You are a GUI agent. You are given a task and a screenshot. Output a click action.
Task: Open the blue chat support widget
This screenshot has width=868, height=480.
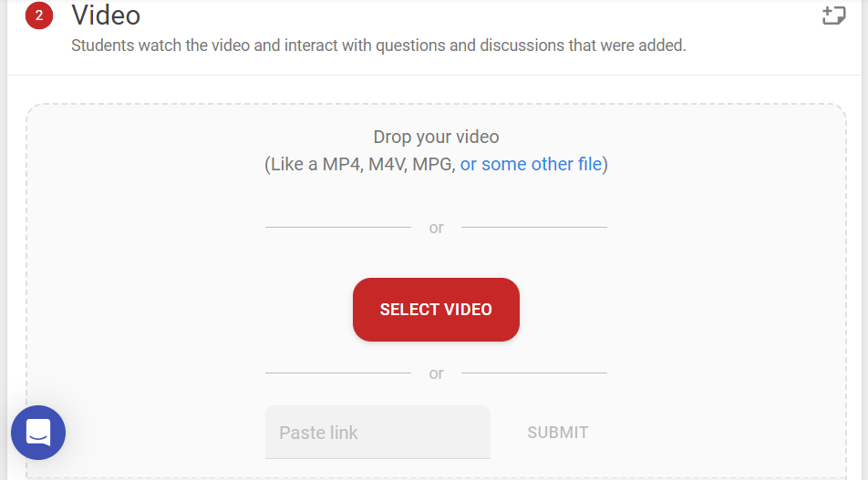[38, 433]
